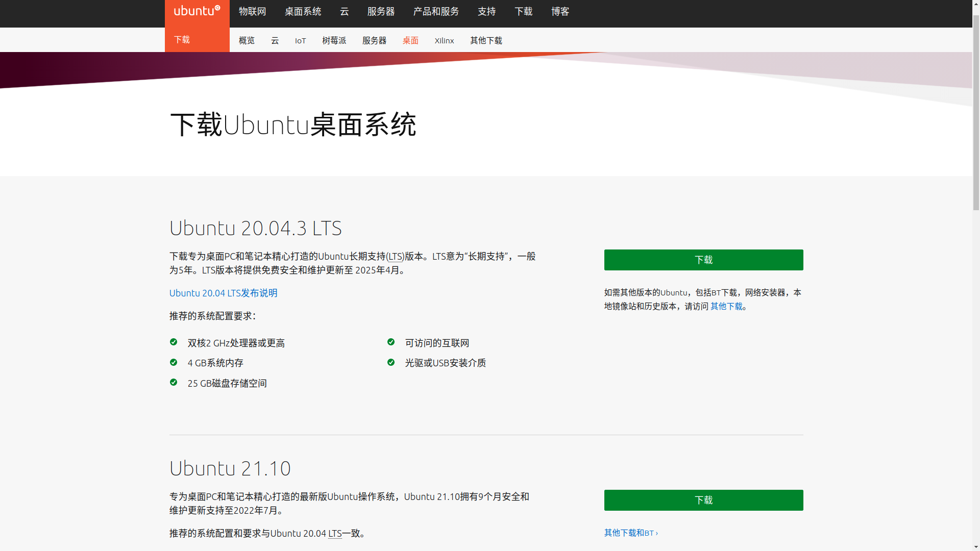Click checkmark icon next to 4 GB系统内存
980x551 pixels.
[174, 362]
